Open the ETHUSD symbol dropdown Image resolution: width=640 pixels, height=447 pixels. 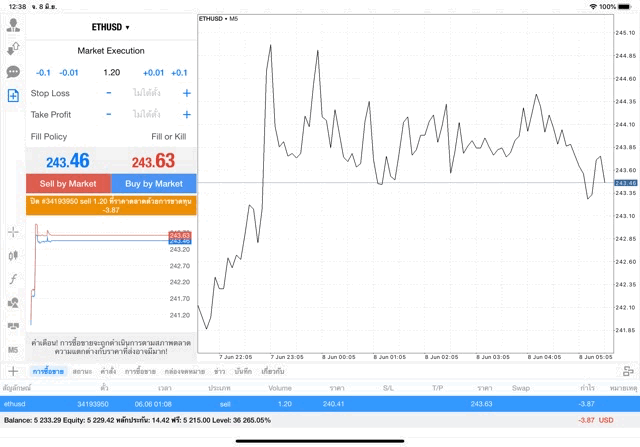111,27
